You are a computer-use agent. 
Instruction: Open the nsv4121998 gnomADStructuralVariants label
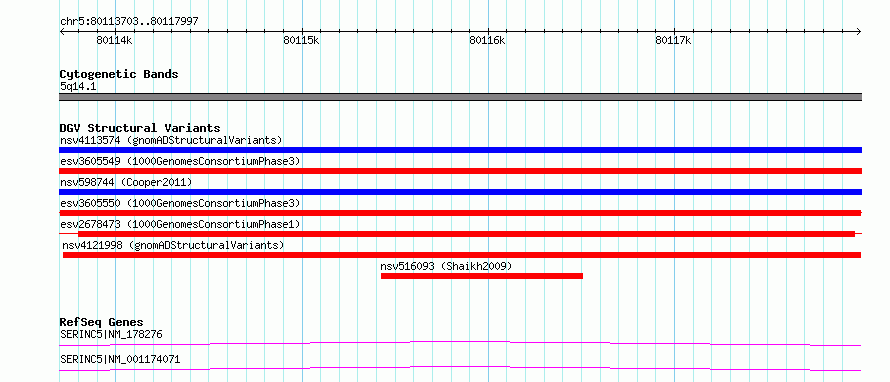[x=173, y=245]
